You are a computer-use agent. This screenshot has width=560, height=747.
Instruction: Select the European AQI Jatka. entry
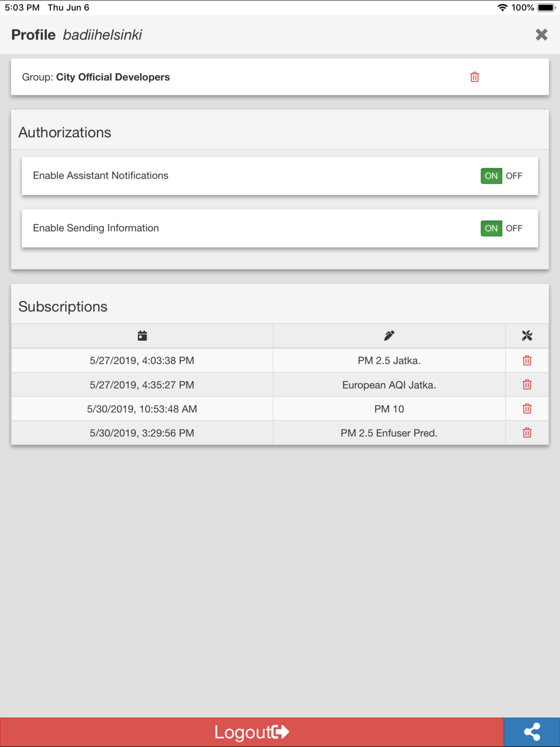pos(389,385)
